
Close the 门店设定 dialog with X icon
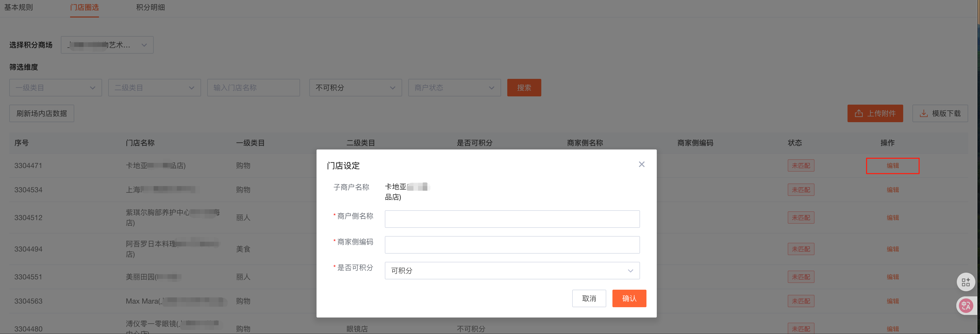tap(641, 164)
